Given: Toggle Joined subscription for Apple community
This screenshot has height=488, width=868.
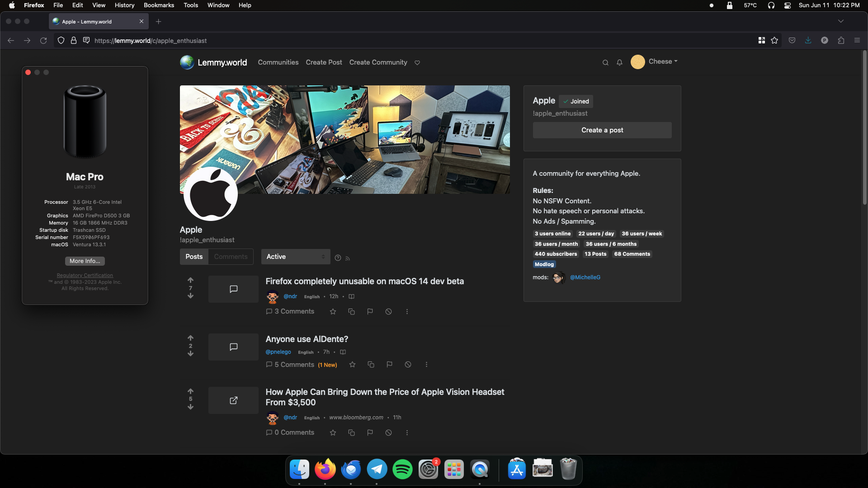Looking at the screenshot, I should pos(576,101).
